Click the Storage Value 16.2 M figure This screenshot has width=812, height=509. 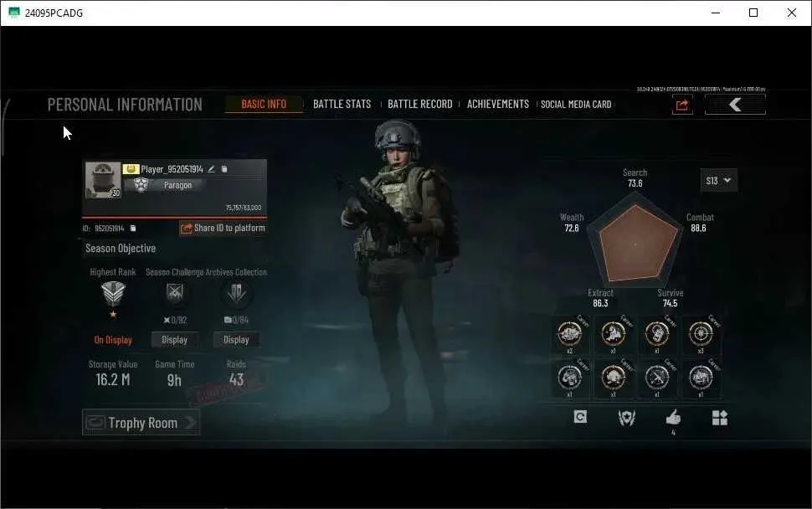(x=113, y=379)
